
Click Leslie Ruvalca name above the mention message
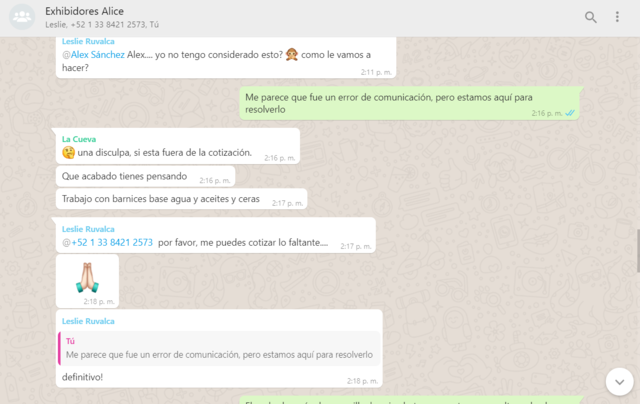88,229
